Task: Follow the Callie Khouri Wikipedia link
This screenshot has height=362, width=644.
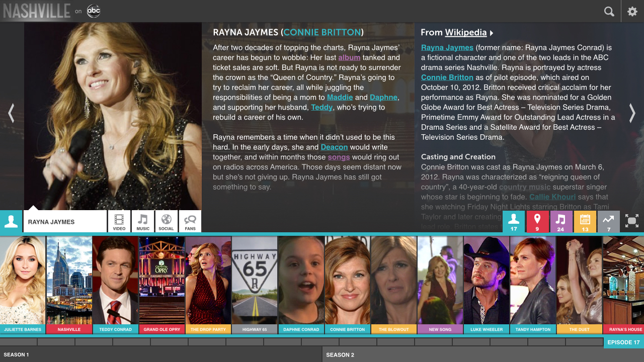Action: click(x=552, y=197)
